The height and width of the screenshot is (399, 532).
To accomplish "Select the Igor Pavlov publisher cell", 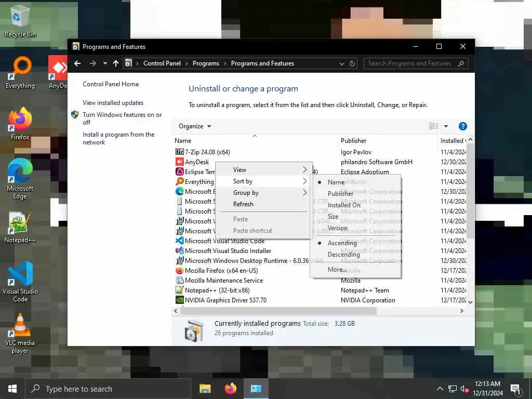I will click(x=356, y=152).
